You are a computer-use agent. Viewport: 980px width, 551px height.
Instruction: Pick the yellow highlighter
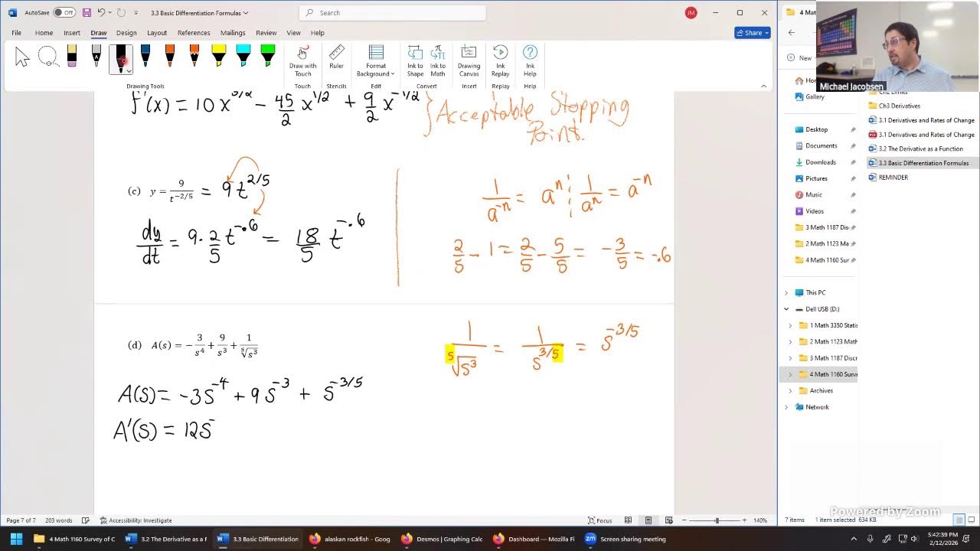pos(219,57)
